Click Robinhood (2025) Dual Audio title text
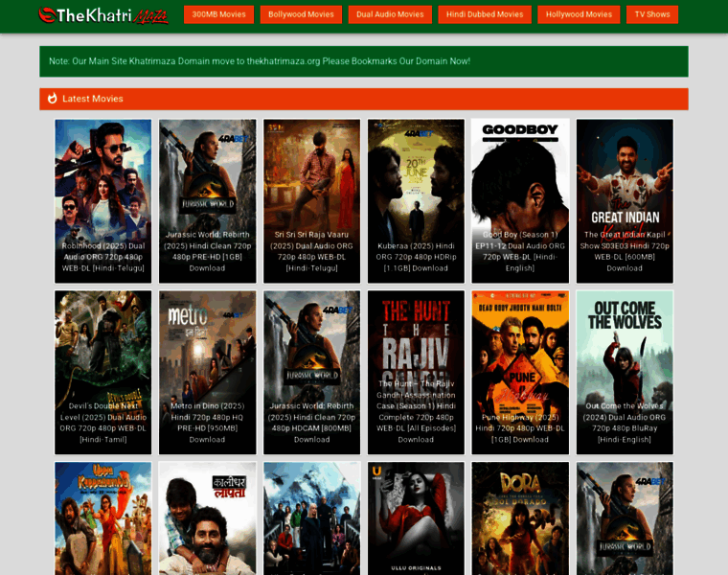 click(x=103, y=257)
